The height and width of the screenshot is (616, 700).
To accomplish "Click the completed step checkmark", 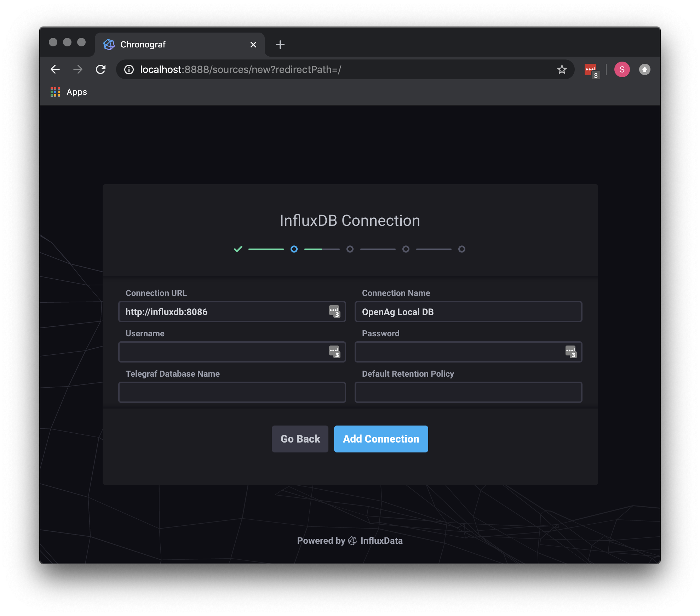I will [238, 249].
